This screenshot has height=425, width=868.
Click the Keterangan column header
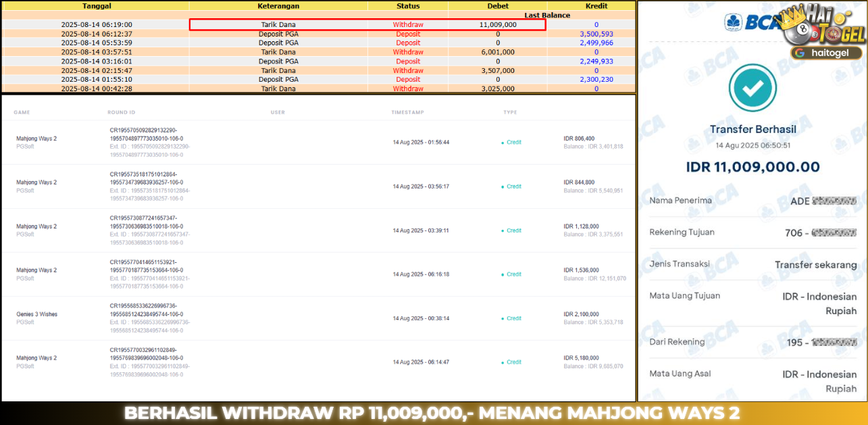click(x=278, y=6)
